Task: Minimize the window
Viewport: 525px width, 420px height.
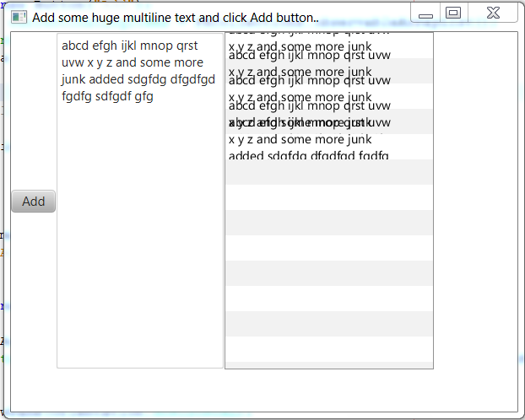Action: pos(426,14)
